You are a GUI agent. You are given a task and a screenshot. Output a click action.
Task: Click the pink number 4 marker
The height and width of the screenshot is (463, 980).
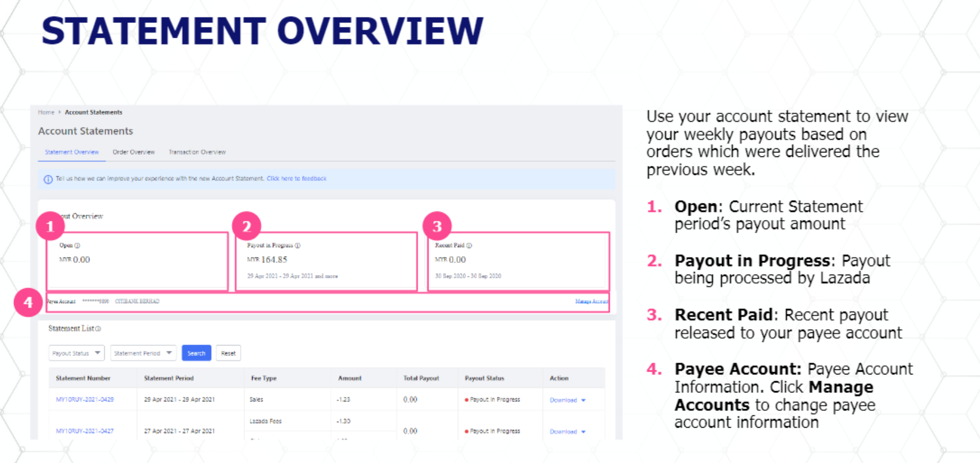[x=28, y=303]
